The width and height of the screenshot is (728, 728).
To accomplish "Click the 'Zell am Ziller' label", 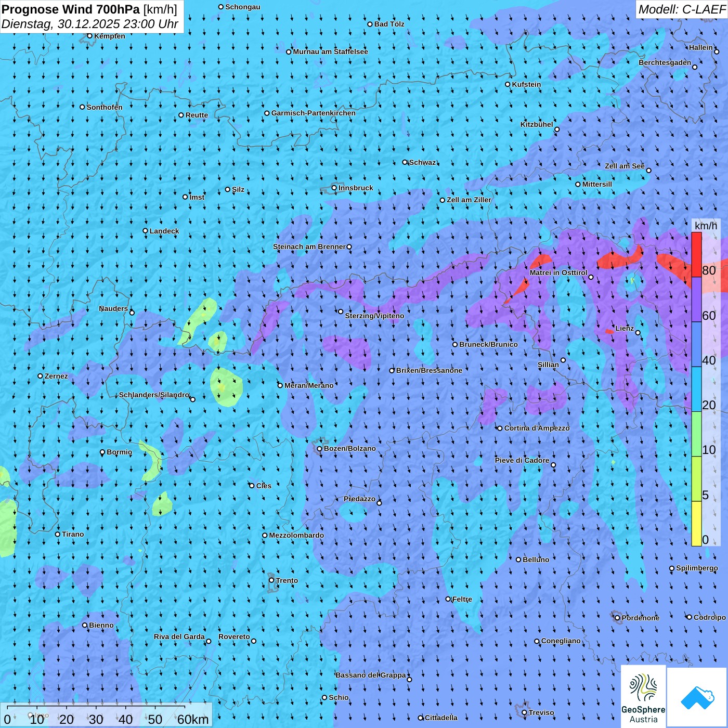I will tap(469, 200).
